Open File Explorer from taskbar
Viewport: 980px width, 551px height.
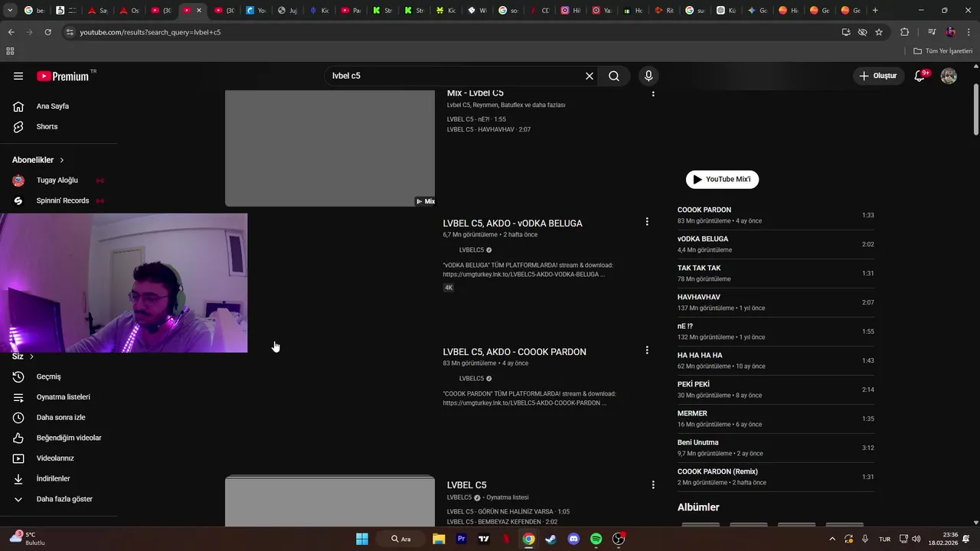coord(439,539)
